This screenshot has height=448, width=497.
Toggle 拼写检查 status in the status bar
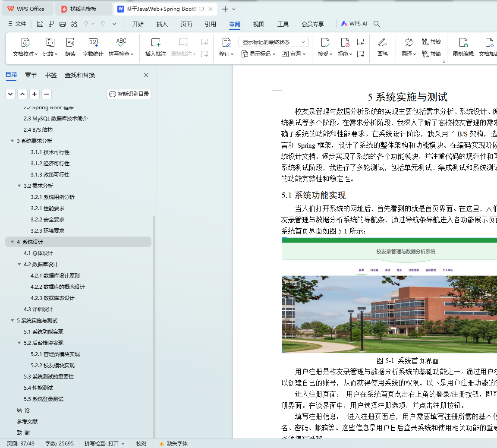[104, 443]
